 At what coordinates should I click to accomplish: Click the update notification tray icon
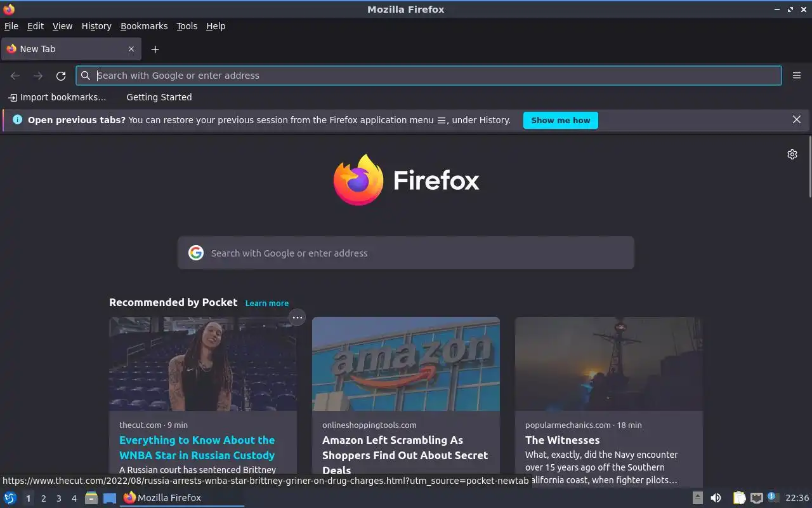[x=773, y=497]
